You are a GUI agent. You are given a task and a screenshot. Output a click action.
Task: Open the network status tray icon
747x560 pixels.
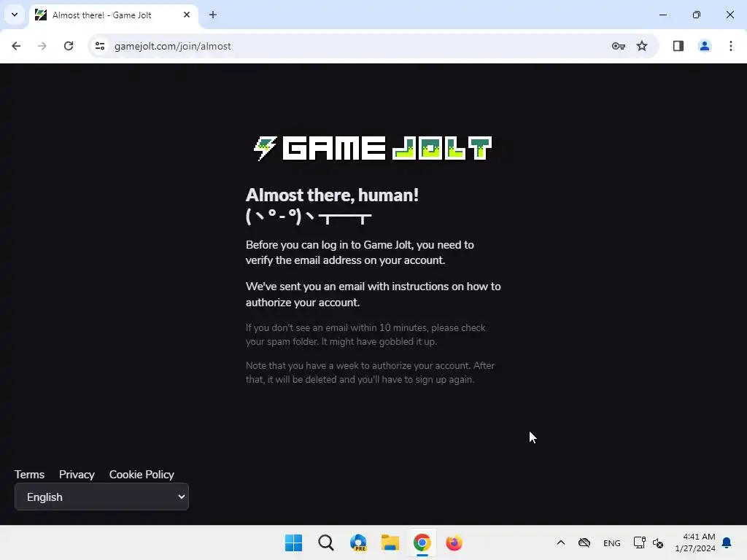(639, 542)
